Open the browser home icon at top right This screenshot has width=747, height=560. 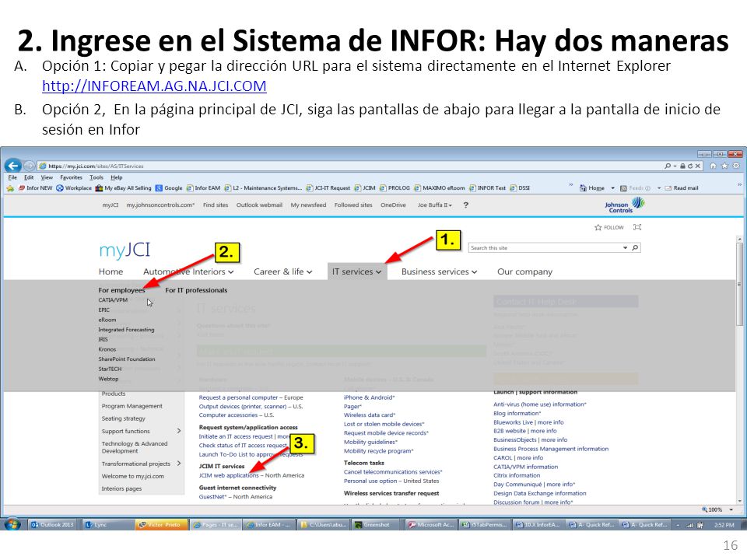tap(713, 166)
